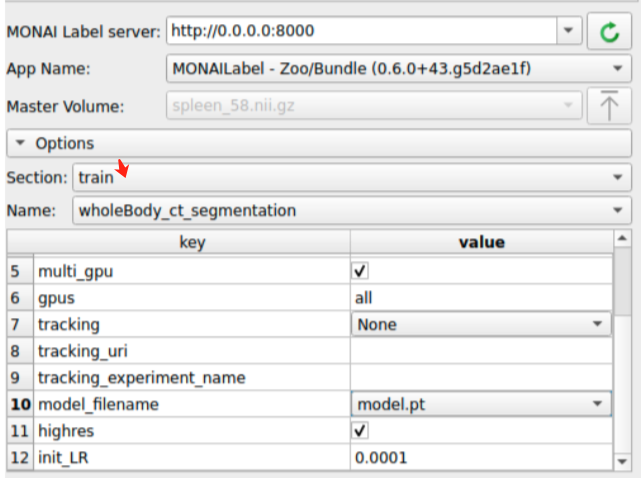Screen dimensions: 641x478
Task: Click the 'init_LR' key cell
Action: [192, 457]
